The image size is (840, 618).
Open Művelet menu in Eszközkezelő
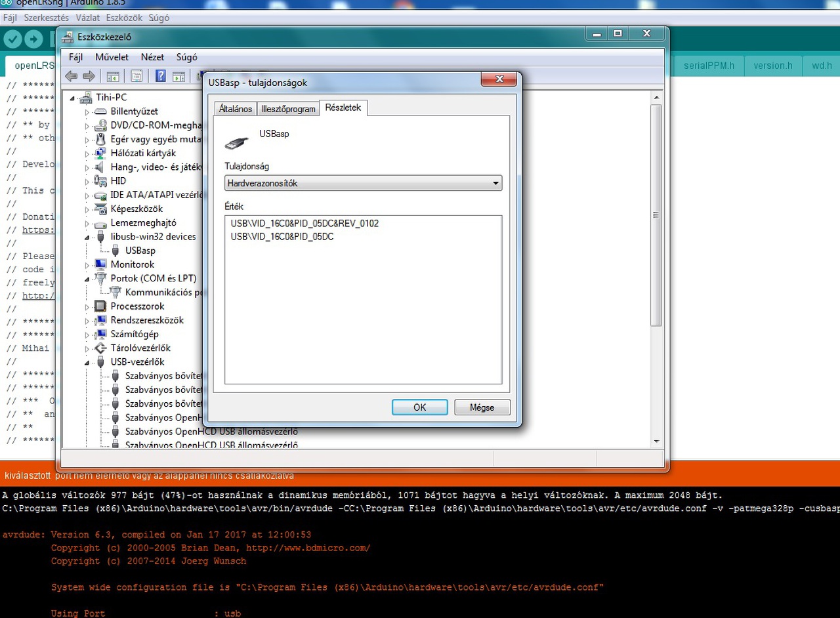point(112,57)
